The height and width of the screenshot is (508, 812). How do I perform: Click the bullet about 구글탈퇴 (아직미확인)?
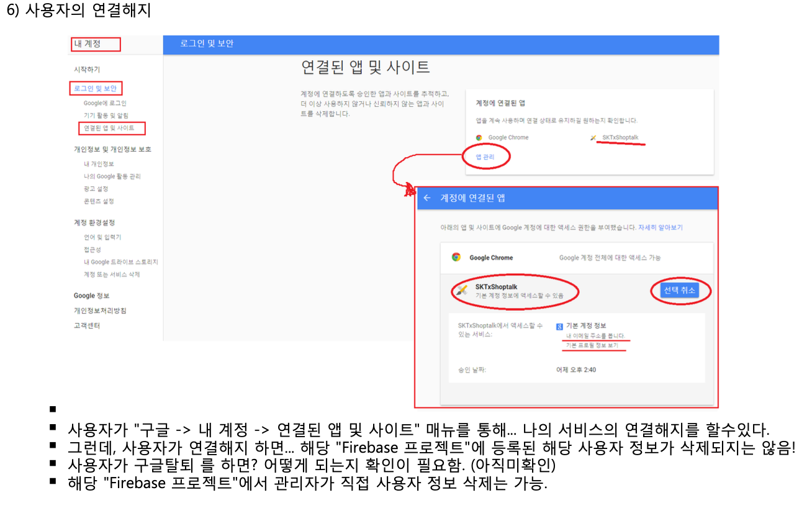[x=312, y=464]
